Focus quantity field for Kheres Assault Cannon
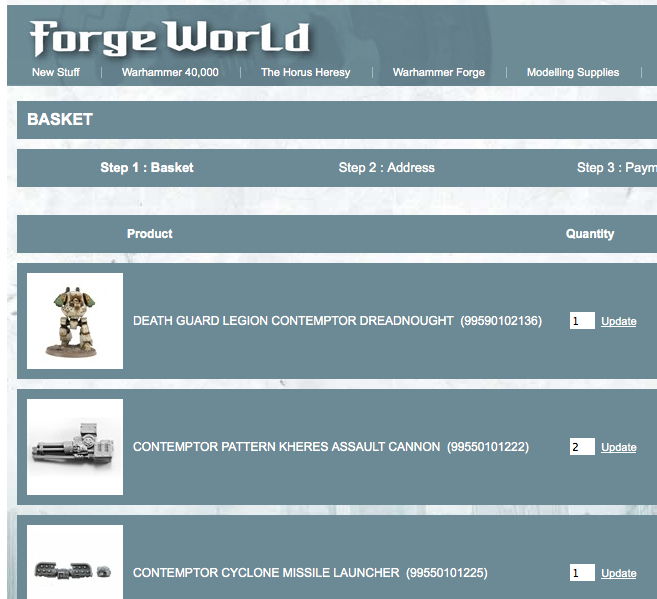 [x=582, y=447]
